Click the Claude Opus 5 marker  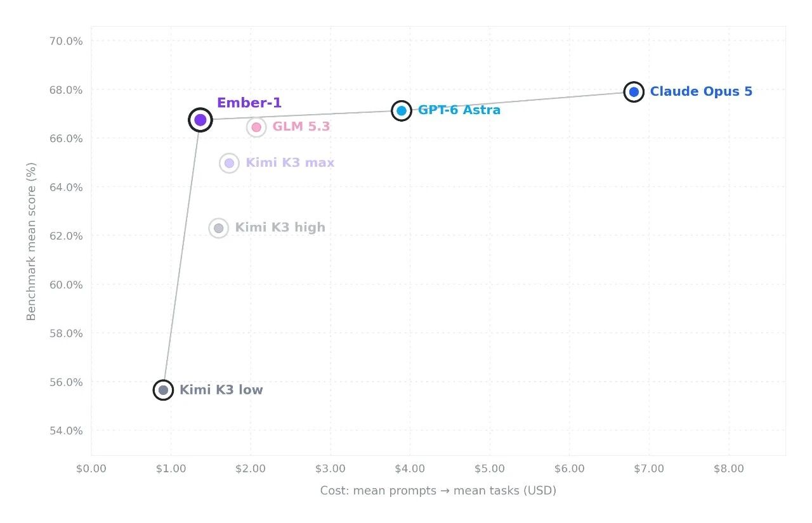(x=634, y=92)
